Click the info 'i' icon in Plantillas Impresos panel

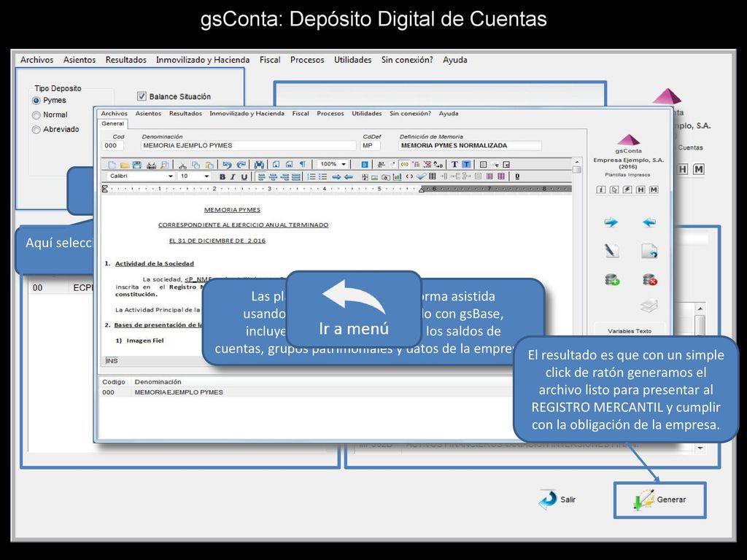point(601,190)
